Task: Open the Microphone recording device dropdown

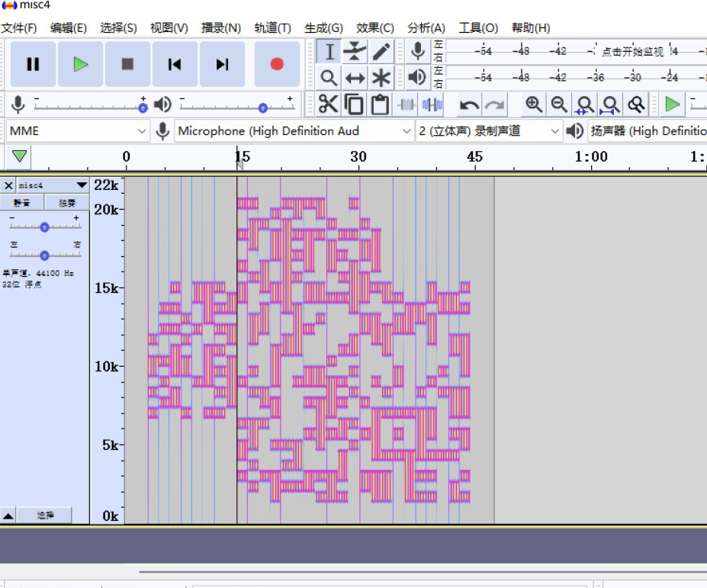Action: [294, 131]
